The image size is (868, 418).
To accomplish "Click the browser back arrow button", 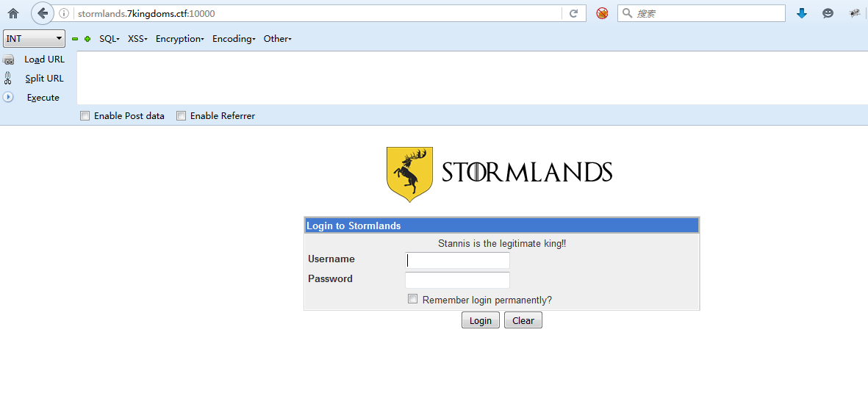I will point(43,13).
